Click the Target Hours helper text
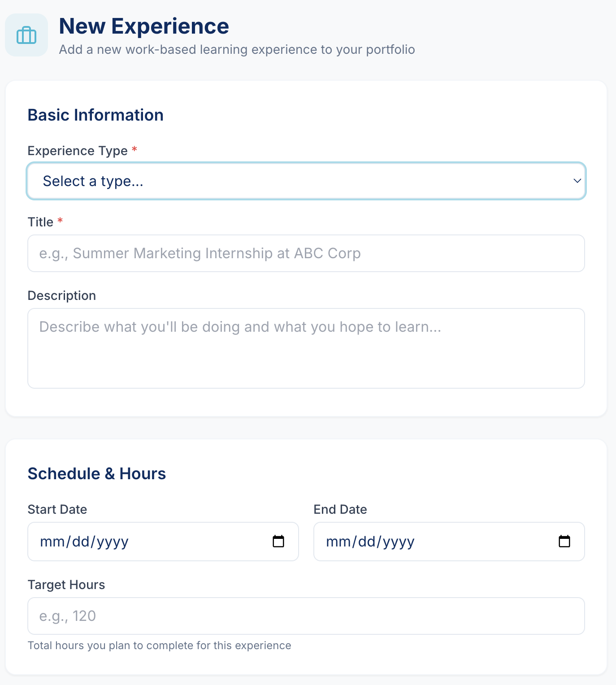The width and height of the screenshot is (616, 685). click(159, 646)
